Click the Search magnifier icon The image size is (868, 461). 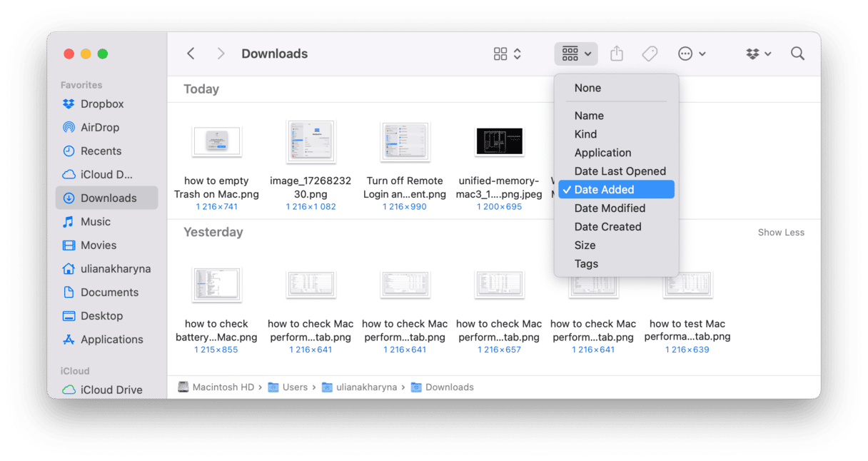coord(798,54)
